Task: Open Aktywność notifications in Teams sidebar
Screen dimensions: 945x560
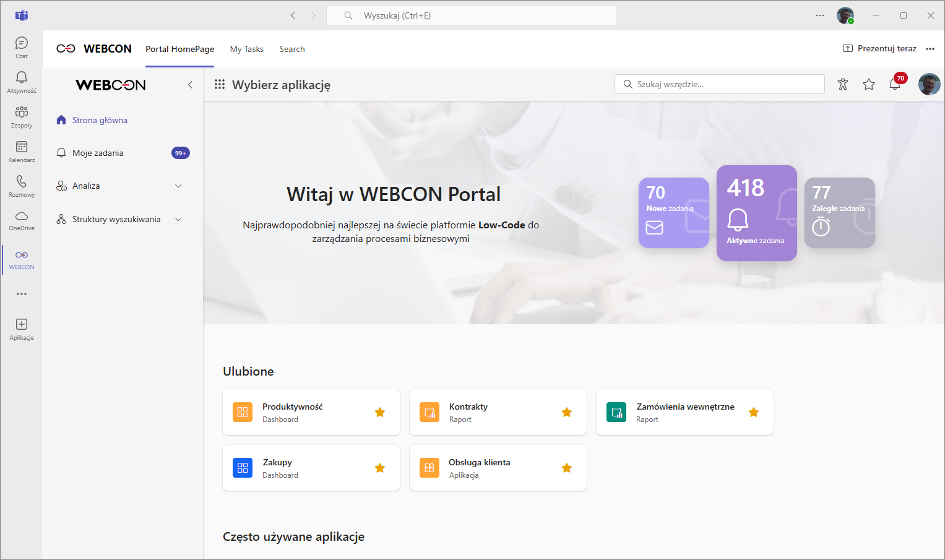Action: click(x=22, y=82)
